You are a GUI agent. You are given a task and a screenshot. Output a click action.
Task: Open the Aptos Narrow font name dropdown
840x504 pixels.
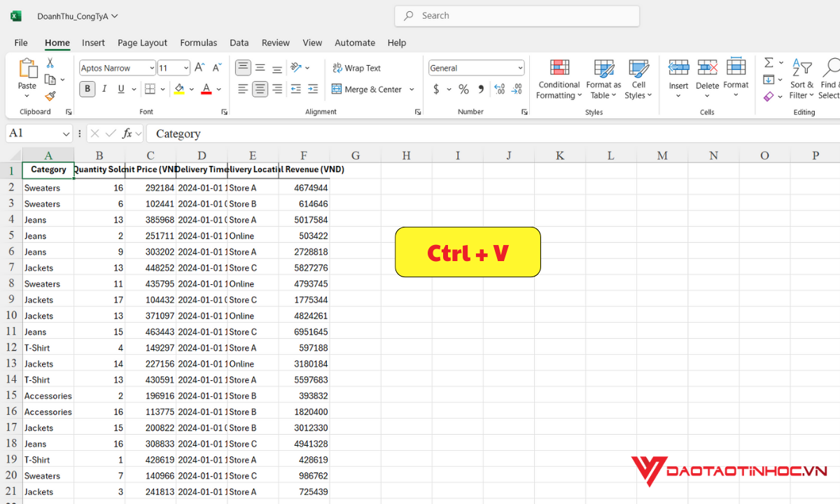151,68
